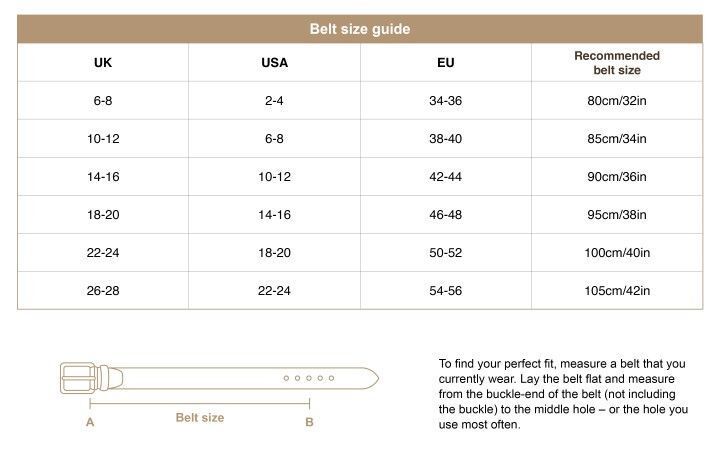Click the 'Recommended belt size' column header
The image size is (720, 475).
tap(616, 63)
